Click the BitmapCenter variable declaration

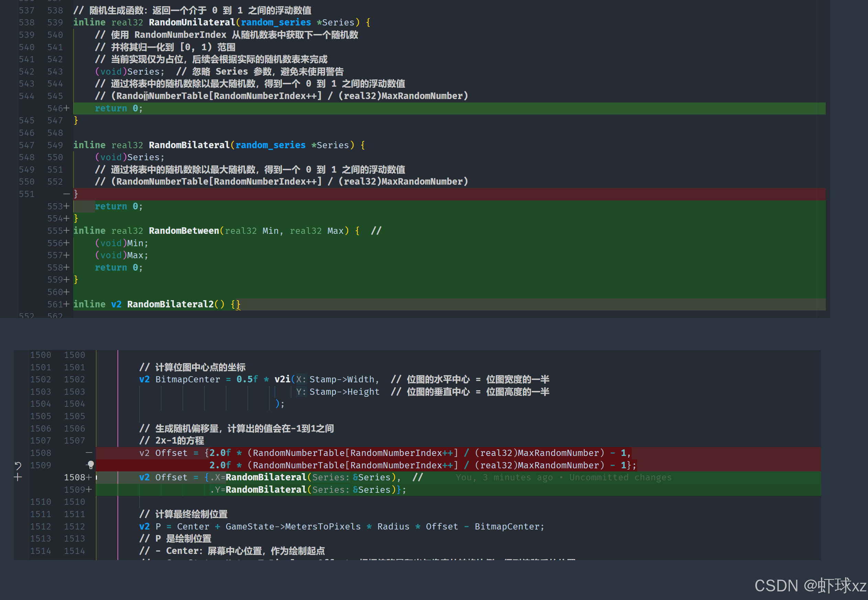click(x=187, y=379)
